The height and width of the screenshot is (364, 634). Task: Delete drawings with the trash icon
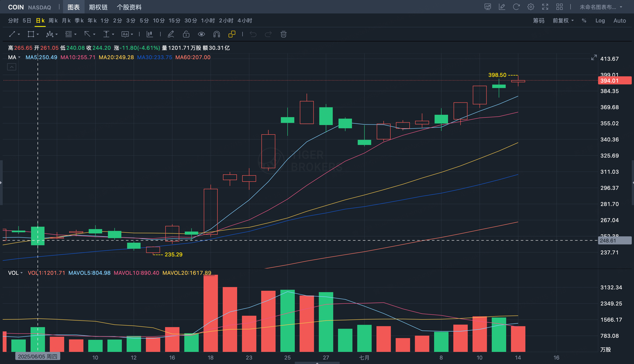[284, 34]
